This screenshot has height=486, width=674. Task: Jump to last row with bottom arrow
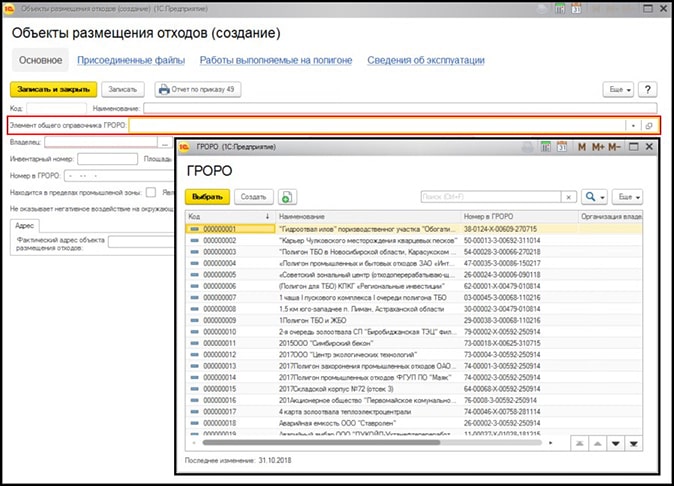tap(637, 442)
